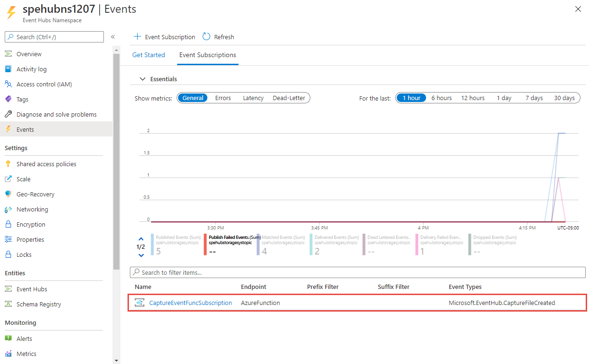Go to previous legend page arrow
Screen dimensions: 589x364
pyautogui.click(x=141, y=239)
